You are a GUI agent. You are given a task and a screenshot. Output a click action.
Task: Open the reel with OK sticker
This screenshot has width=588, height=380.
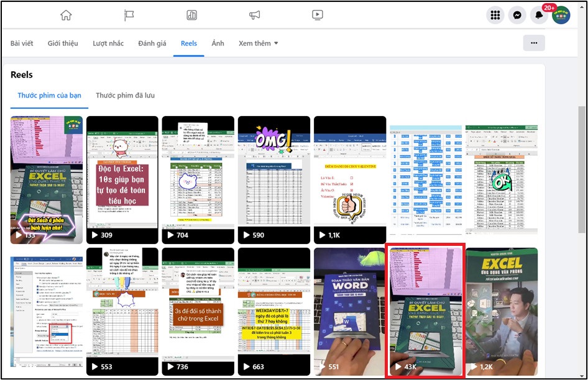click(502, 180)
